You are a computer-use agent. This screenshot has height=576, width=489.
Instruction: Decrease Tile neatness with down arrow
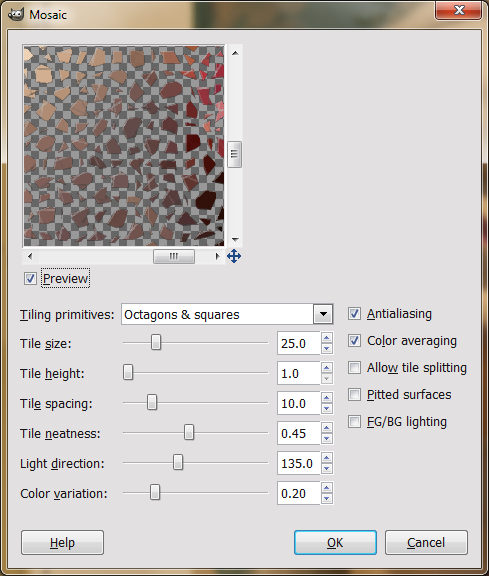click(327, 439)
